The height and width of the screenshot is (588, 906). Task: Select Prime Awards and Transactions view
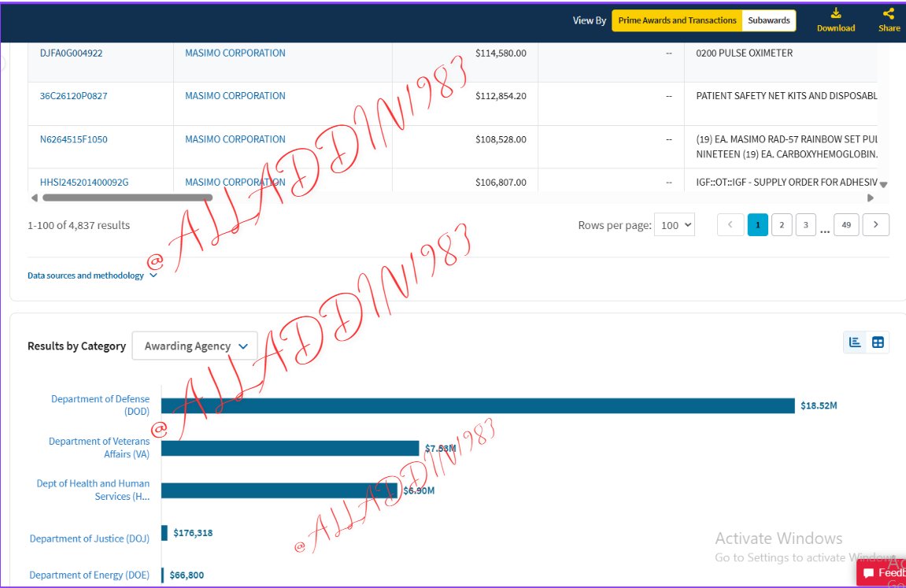pyautogui.click(x=677, y=20)
